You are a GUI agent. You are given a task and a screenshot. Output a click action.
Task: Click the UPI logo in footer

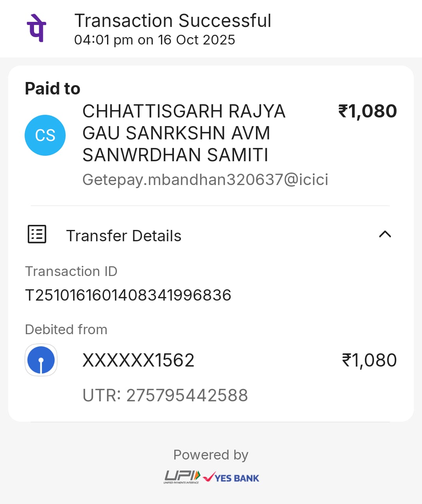182,477
